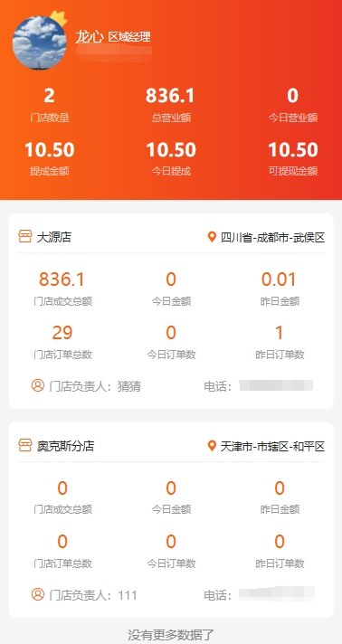Image resolution: width=342 pixels, height=644 pixels.
Task: Select the 大源店 store icon
Action: [25, 237]
